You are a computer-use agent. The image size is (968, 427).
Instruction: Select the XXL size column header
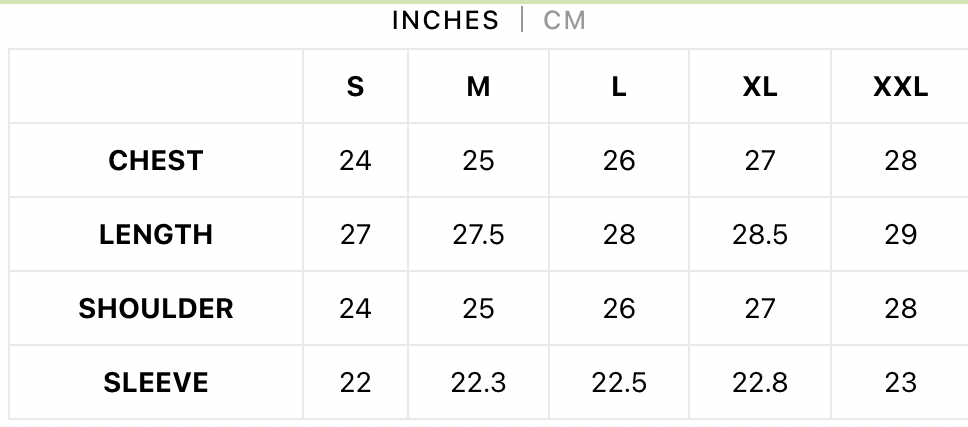coord(900,87)
